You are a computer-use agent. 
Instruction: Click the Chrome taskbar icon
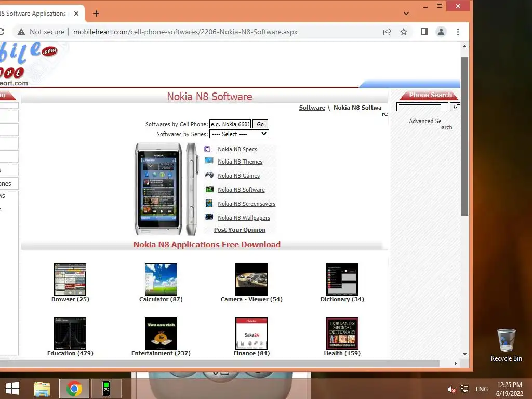[74, 389]
